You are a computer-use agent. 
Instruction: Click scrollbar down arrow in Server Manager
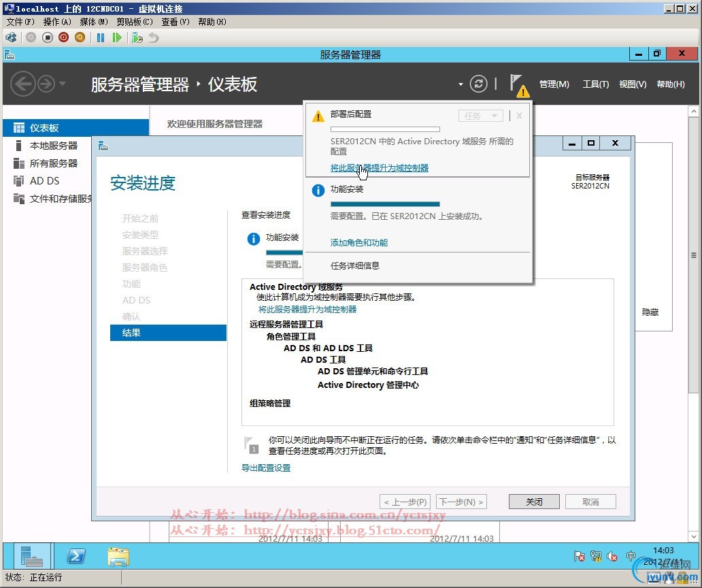click(x=693, y=536)
